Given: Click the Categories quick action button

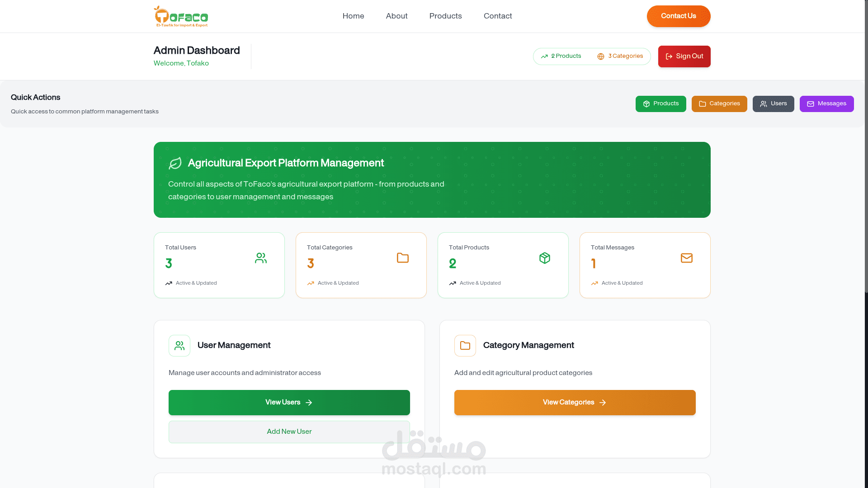Looking at the screenshot, I should coord(719,104).
